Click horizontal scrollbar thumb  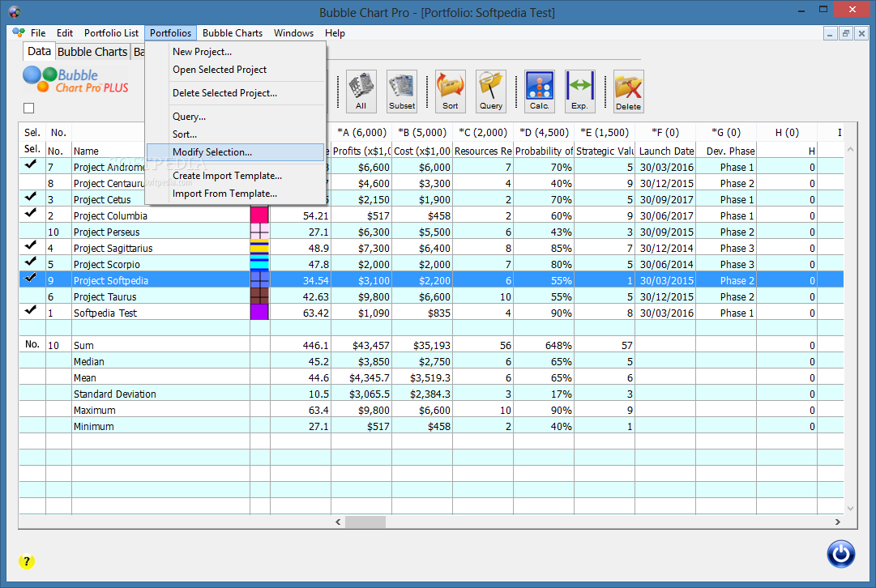[365, 522]
